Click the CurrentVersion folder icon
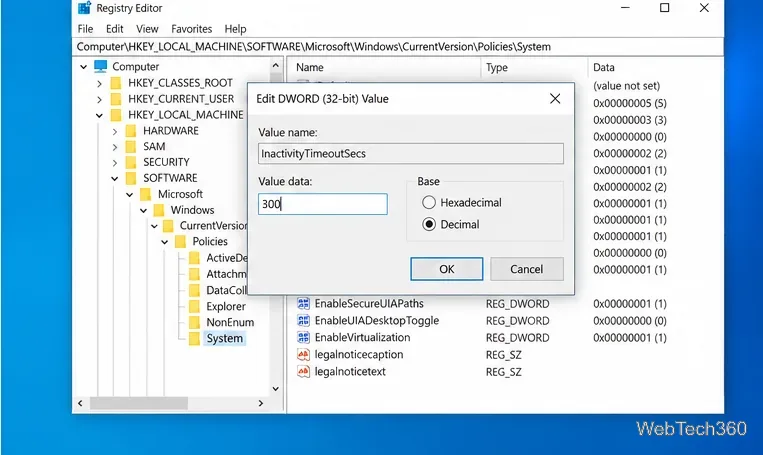 (x=168, y=226)
